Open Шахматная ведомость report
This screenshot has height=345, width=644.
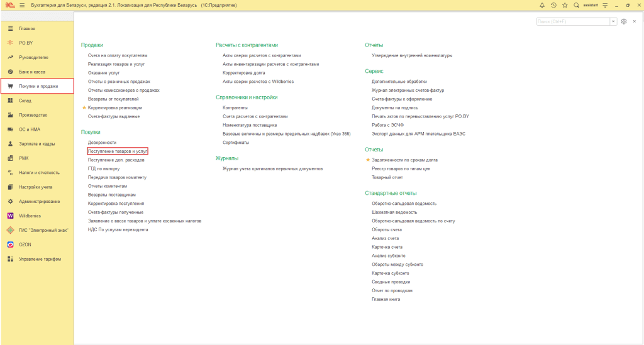(x=394, y=212)
